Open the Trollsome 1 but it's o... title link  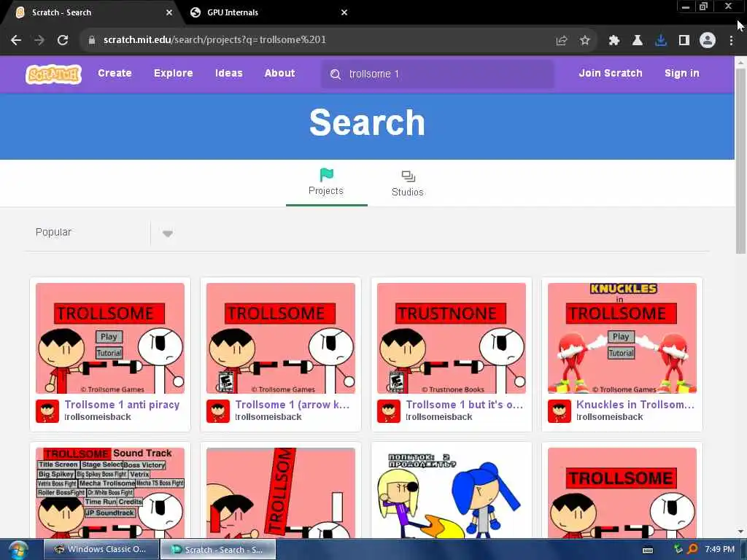(465, 405)
